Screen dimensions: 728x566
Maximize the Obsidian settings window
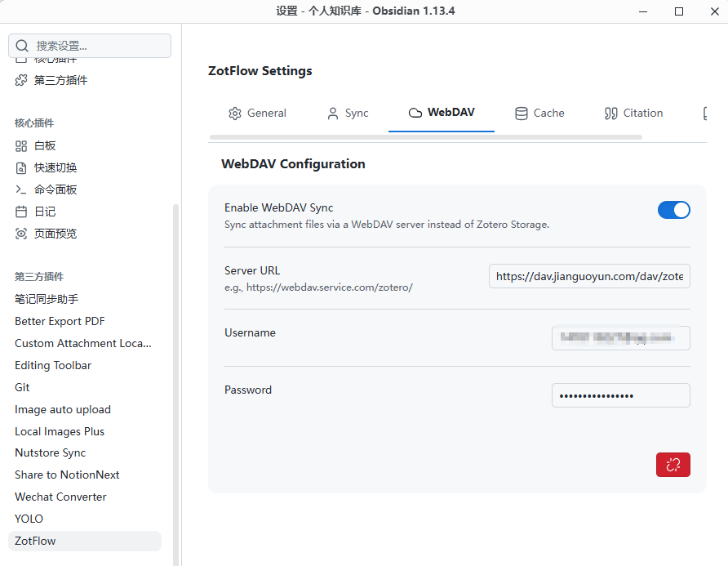(679, 11)
